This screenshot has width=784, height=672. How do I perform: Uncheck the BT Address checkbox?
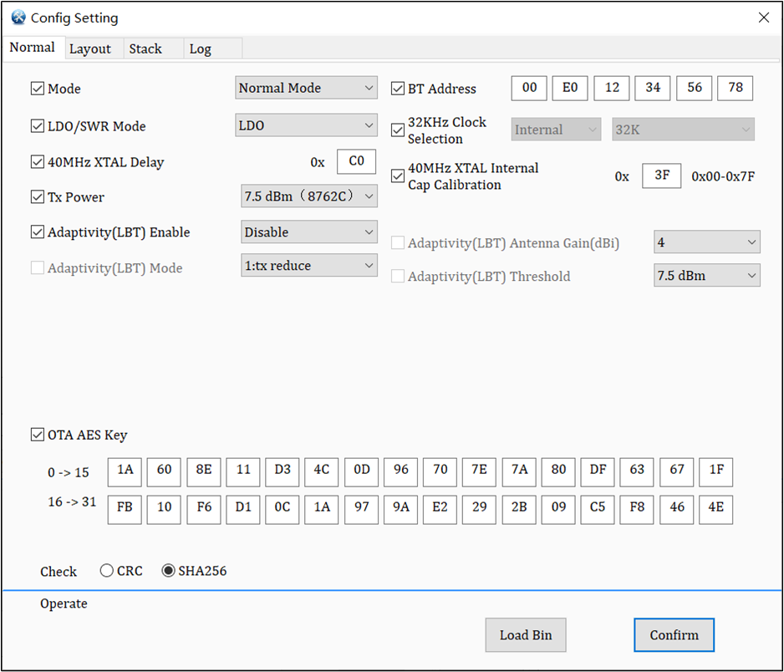point(399,87)
